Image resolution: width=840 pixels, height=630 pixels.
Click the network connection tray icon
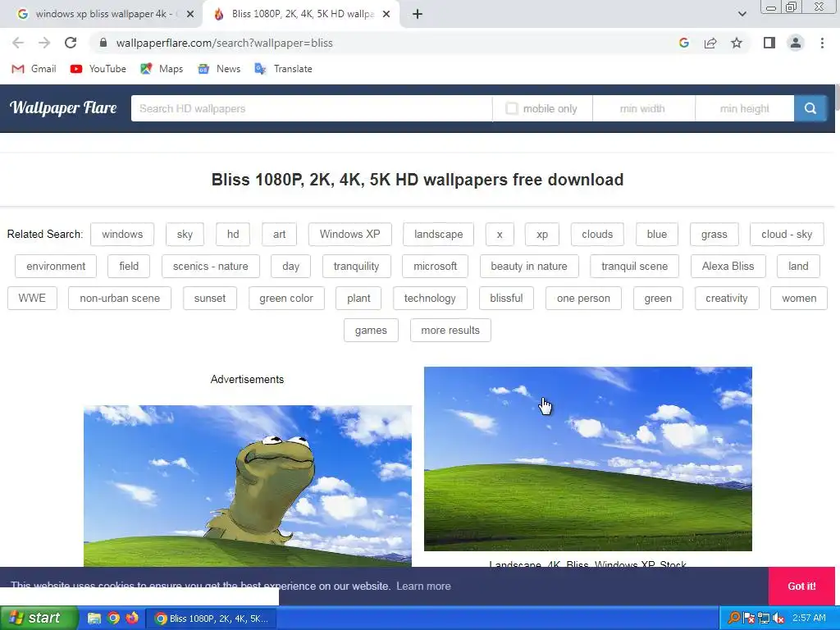pos(764,619)
